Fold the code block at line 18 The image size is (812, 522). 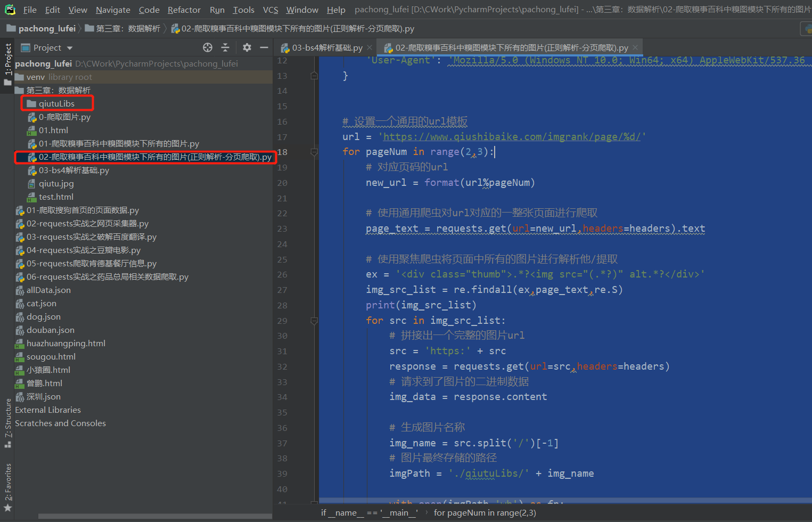pyautogui.click(x=314, y=152)
